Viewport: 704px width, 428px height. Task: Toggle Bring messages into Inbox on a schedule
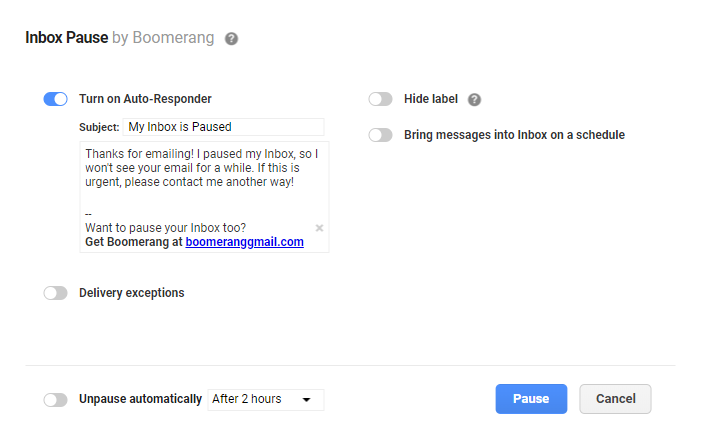[x=380, y=135]
